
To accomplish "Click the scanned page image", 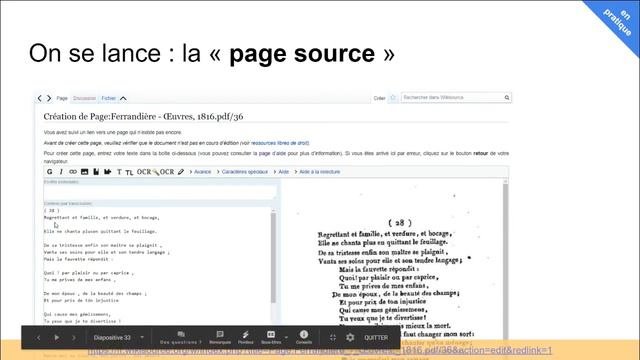I will coord(392,261).
